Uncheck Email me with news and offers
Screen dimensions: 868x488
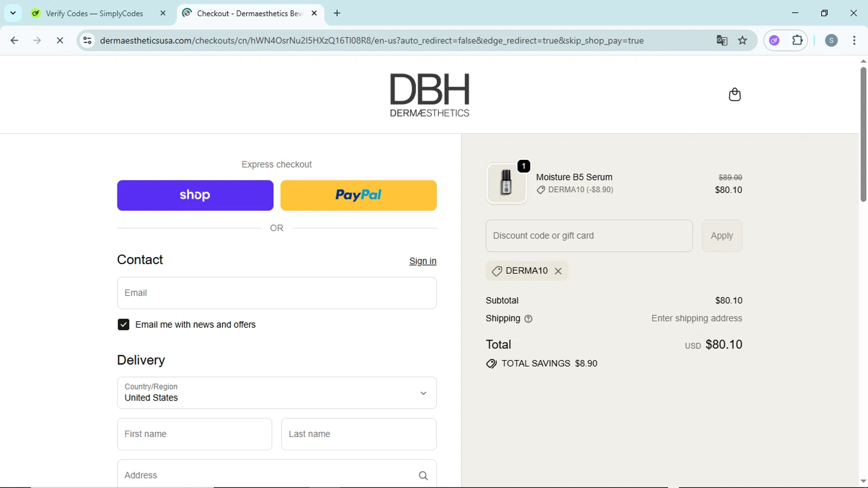(x=123, y=325)
